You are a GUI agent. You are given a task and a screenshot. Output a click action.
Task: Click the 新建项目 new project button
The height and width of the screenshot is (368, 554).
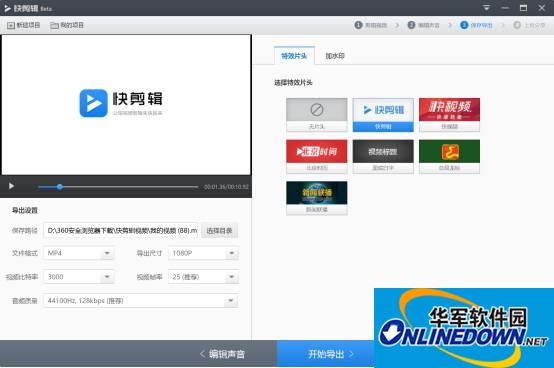tap(24, 25)
